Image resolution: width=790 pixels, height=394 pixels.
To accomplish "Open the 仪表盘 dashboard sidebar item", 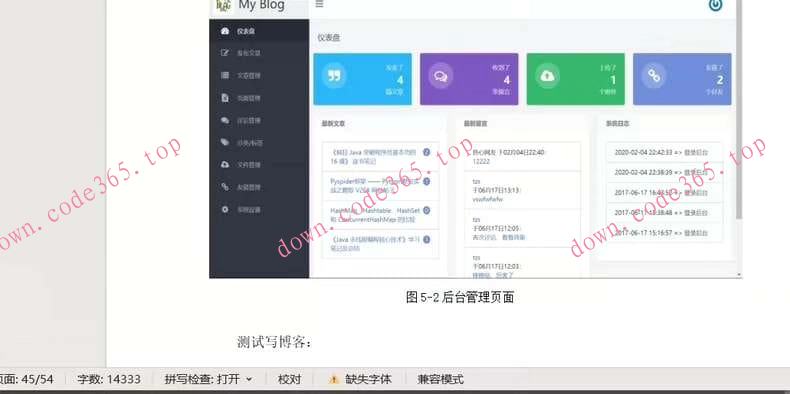I will coord(259,31).
